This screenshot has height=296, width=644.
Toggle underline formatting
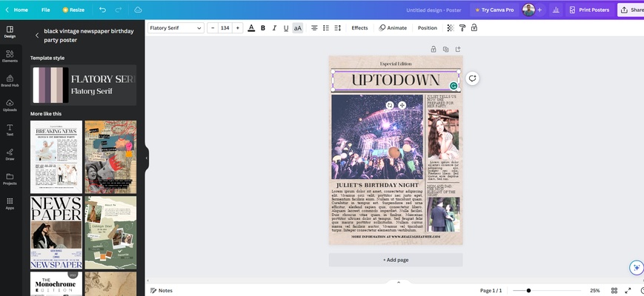pos(286,28)
